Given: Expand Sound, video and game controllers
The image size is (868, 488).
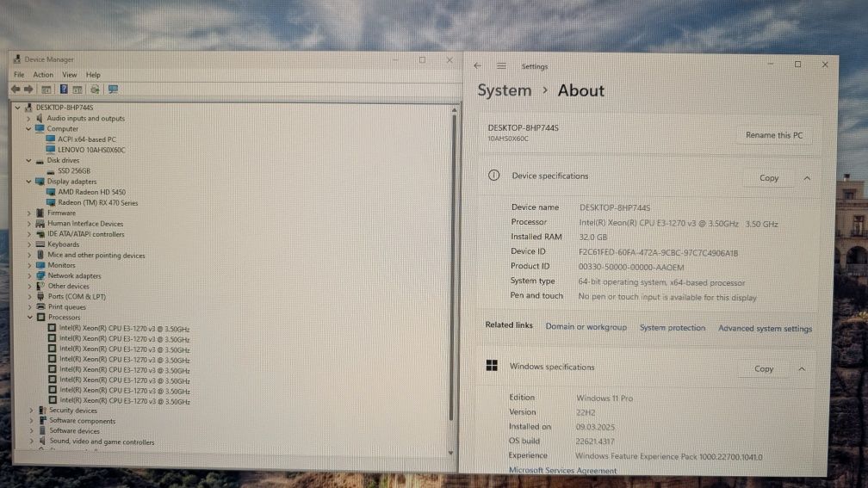Looking at the screenshot, I should pos(32,442).
